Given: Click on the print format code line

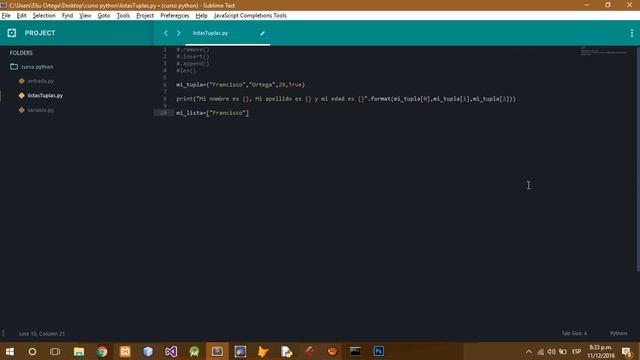Looking at the screenshot, I should pos(346,99).
